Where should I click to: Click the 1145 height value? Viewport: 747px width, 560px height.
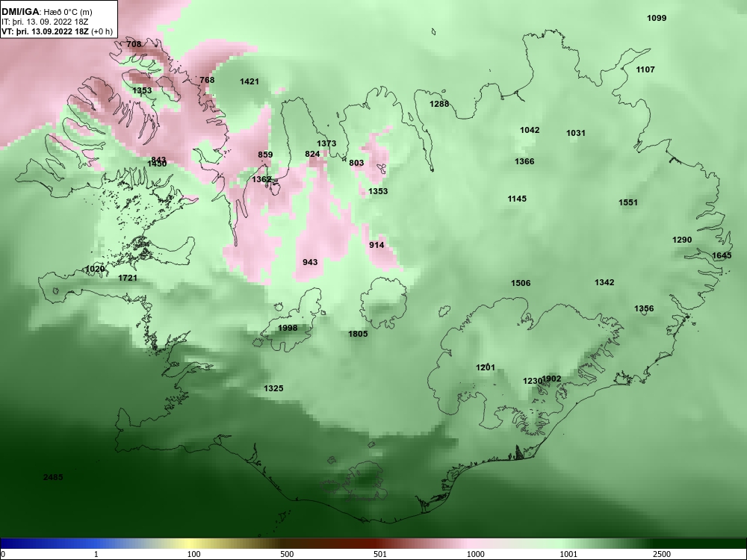pos(517,199)
